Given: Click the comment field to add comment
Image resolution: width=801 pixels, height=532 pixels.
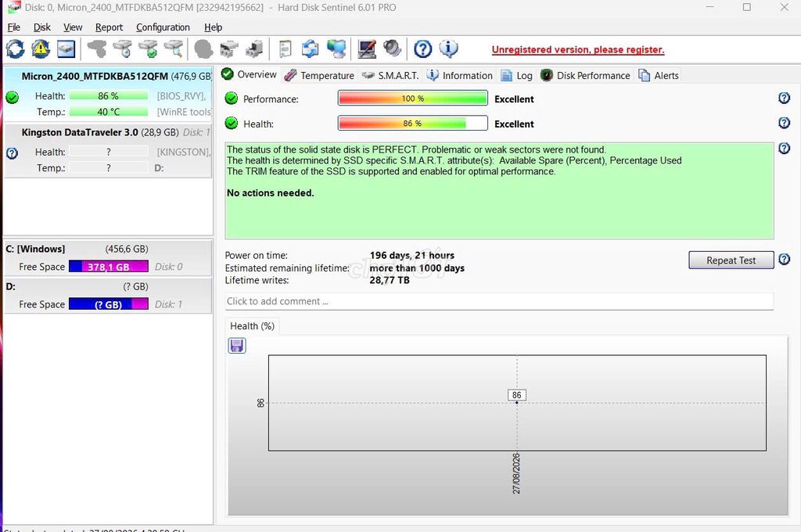Looking at the screenshot, I should 499,301.
